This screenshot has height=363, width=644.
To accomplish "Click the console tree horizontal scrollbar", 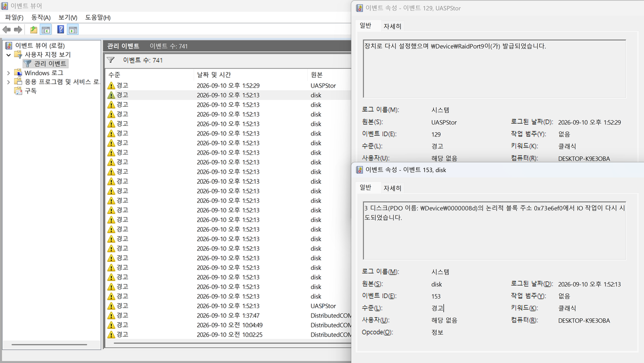I will [49, 345].
